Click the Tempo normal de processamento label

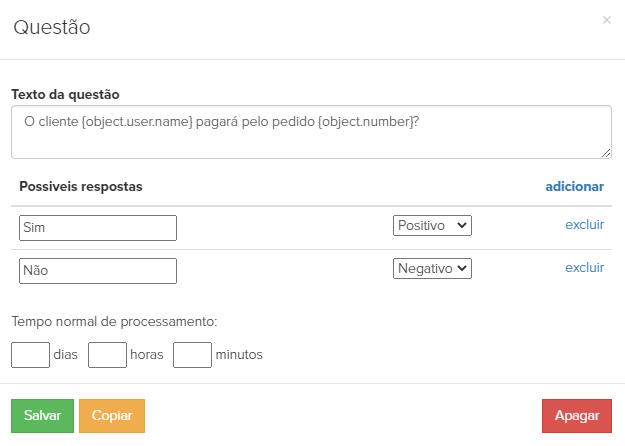pos(114,321)
